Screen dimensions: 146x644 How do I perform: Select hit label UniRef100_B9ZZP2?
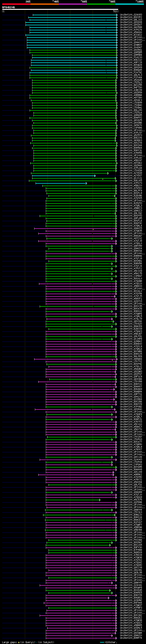click(131, 17)
